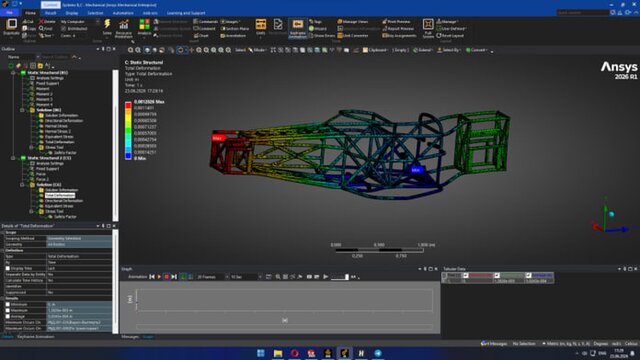
Task: Collapse the first Static Structural tree node
Action: click(13, 73)
